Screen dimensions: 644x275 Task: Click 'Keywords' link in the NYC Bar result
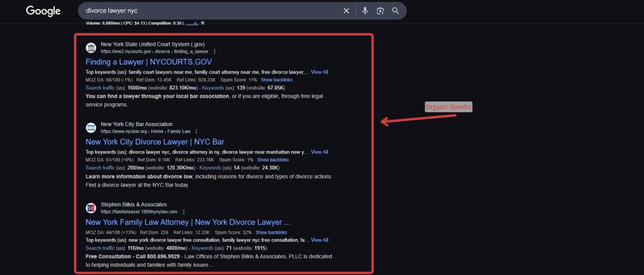click(210, 168)
